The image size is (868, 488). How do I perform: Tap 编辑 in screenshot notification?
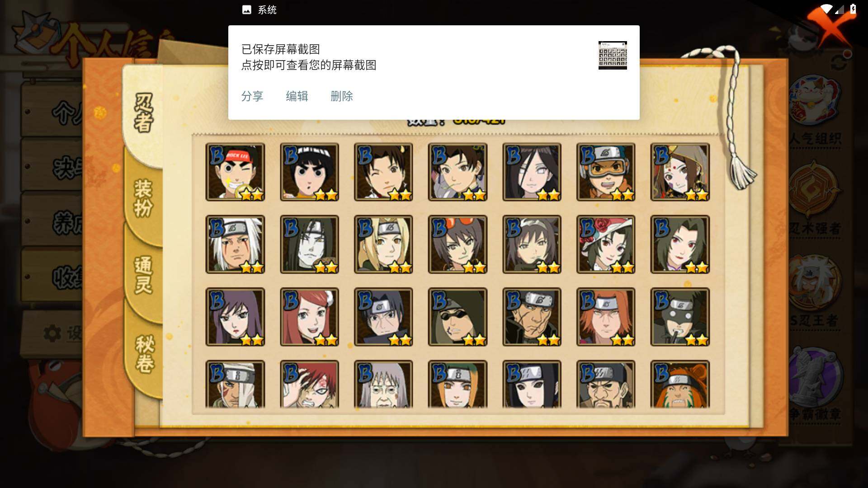coord(297,96)
